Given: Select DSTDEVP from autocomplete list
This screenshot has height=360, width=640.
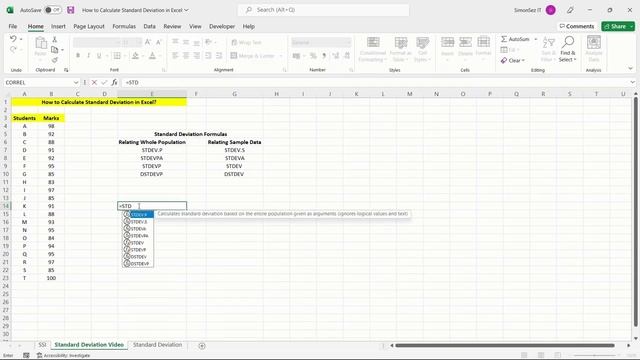Looking at the screenshot, I should (x=138, y=264).
